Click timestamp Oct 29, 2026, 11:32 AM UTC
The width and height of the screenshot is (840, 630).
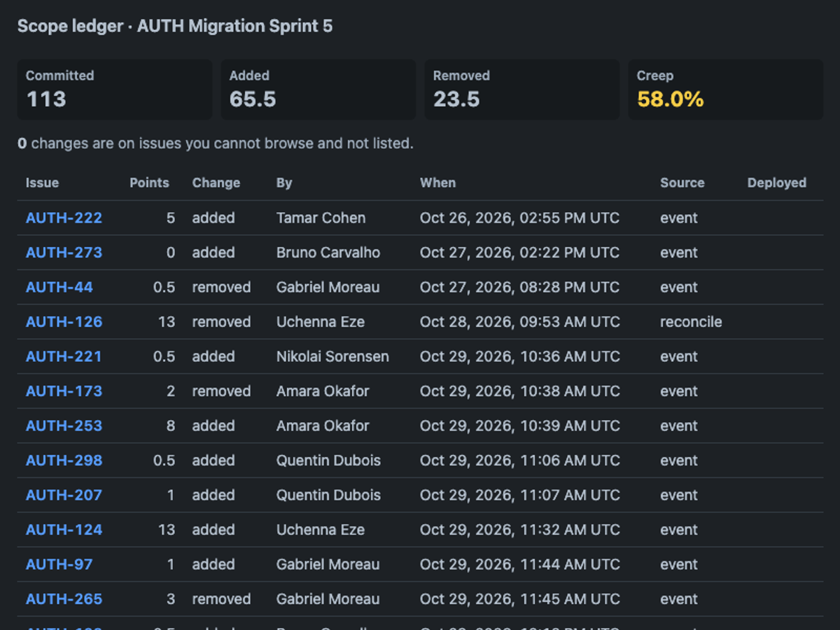[520, 530]
